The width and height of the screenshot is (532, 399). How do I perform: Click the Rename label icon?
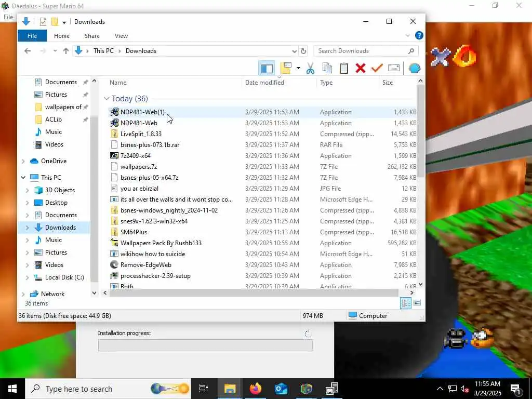coord(394,68)
